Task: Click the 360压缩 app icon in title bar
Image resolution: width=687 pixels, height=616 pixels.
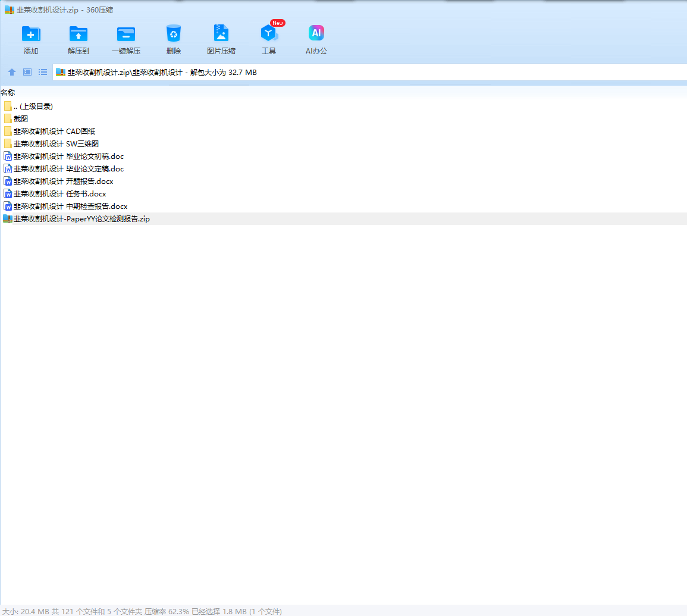Action: coord(9,10)
